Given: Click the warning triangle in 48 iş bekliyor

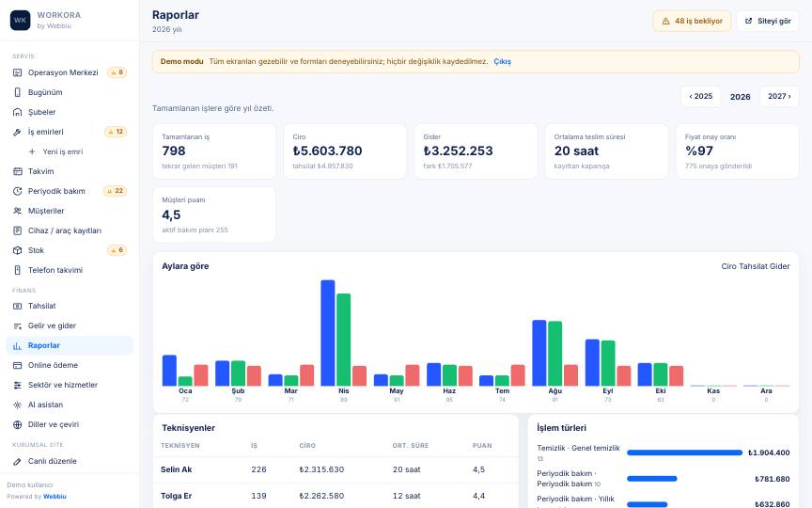Looking at the screenshot, I should click(666, 22).
